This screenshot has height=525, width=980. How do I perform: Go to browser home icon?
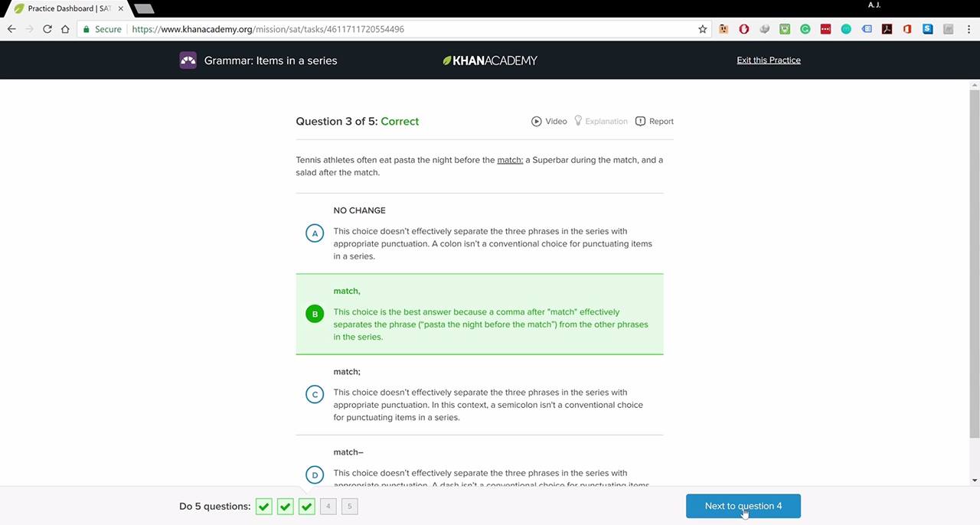pyautogui.click(x=65, y=29)
